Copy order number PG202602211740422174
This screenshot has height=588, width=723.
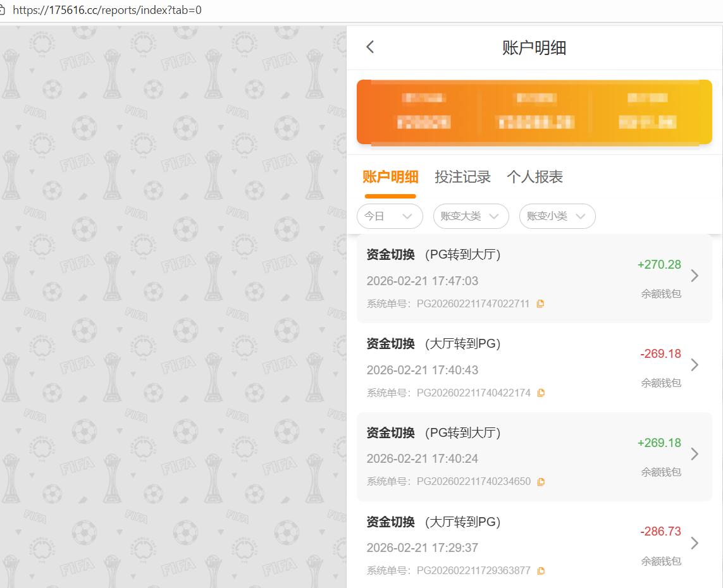coord(540,393)
